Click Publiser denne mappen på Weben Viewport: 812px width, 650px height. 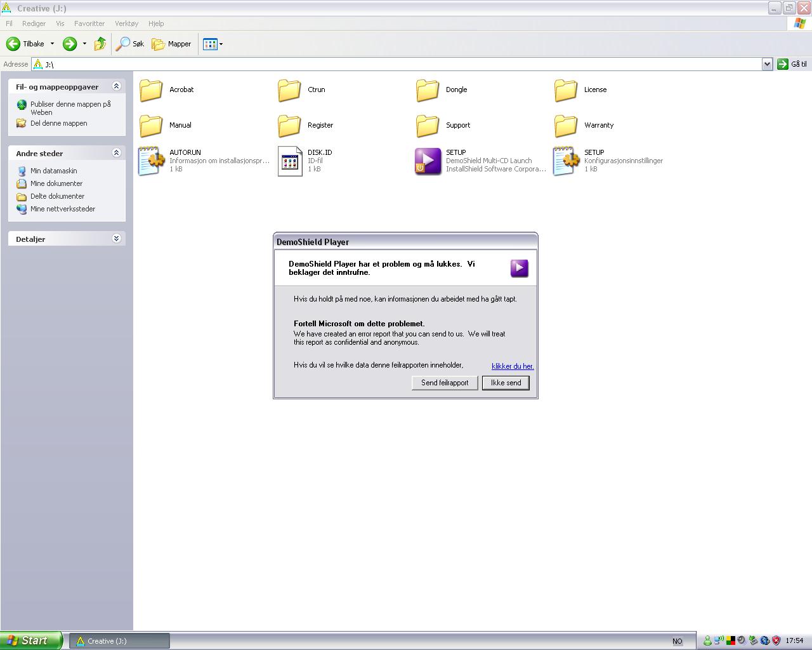click(x=64, y=108)
